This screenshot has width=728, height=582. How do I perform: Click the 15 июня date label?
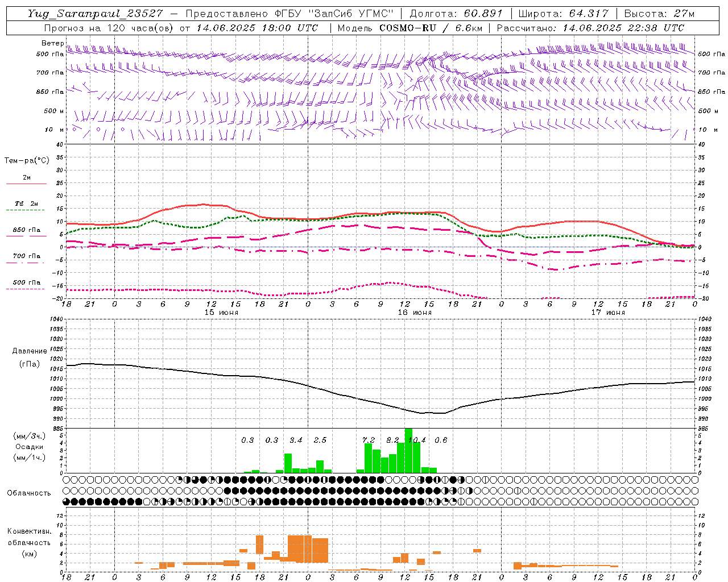pyautogui.click(x=221, y=313)
